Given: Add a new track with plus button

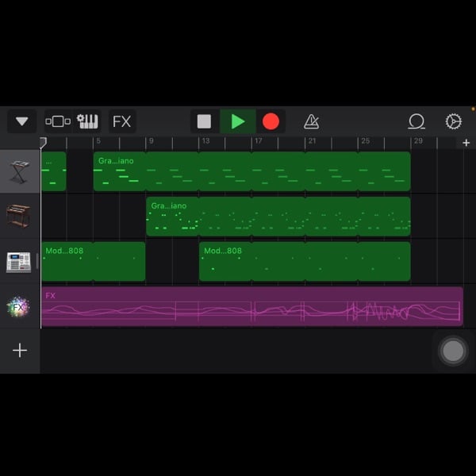Looking at the screenshot, I should tap(20, 351).
